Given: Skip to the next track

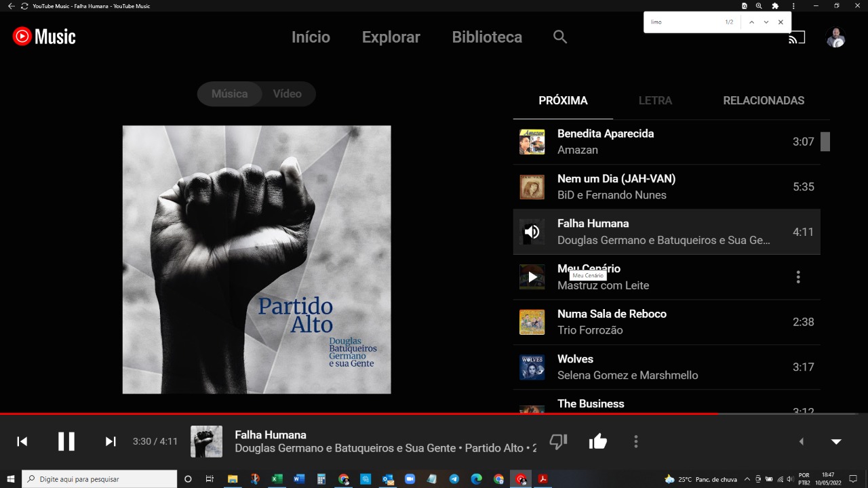Looking at the screenshot, I should 111,442.
